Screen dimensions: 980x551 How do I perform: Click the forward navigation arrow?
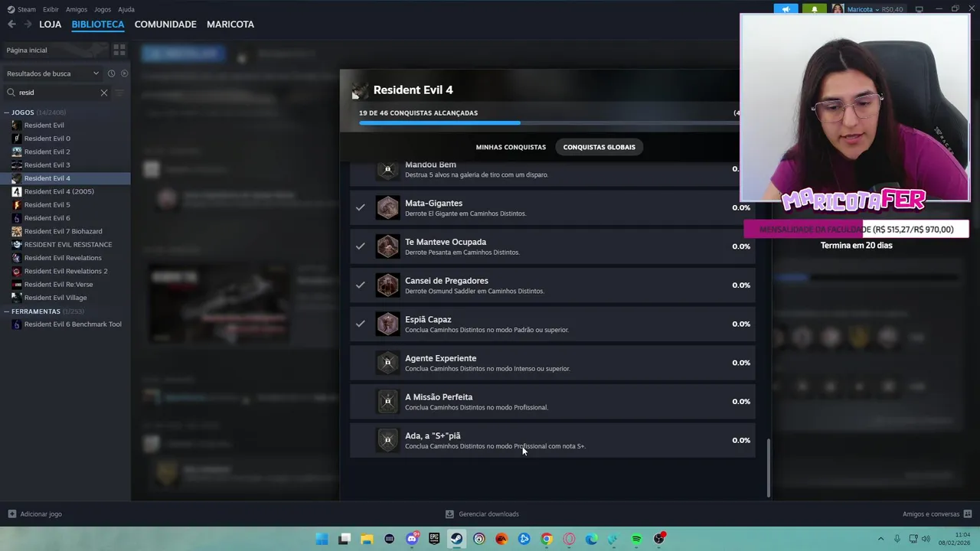coord(28,24)
